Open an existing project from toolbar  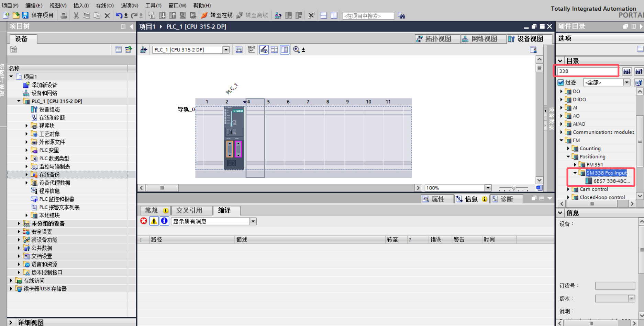(16, 15)
